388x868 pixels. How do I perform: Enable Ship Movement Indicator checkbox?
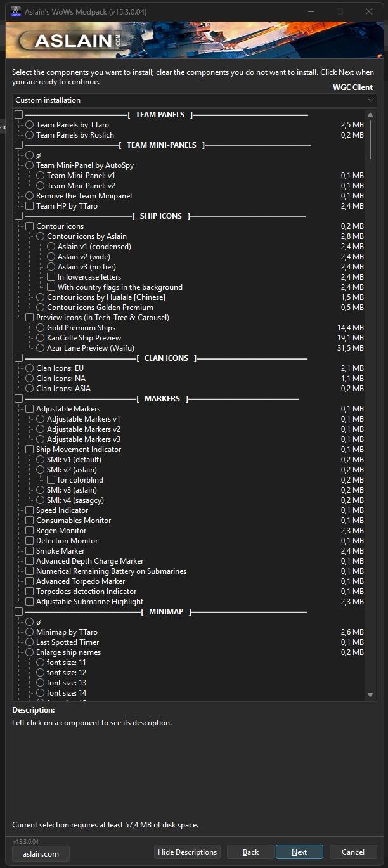(29, 450)
